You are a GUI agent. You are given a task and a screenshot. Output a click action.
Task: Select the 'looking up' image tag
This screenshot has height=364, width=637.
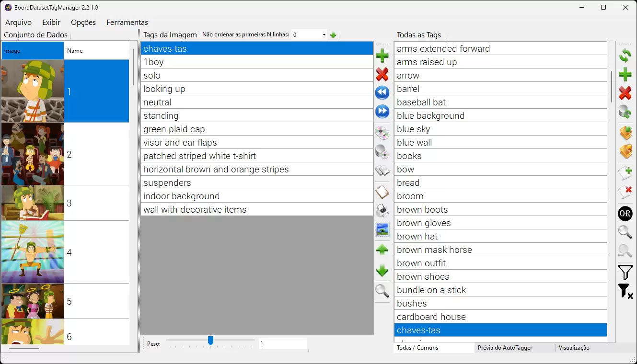click(257, 89)
